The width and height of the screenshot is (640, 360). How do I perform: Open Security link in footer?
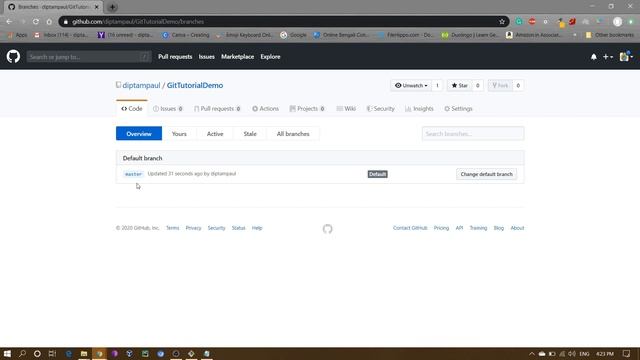click(x=216, y=228)
